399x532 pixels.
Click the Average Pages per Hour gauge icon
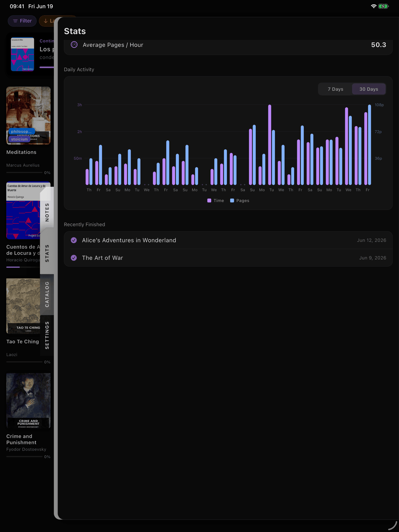74,45
